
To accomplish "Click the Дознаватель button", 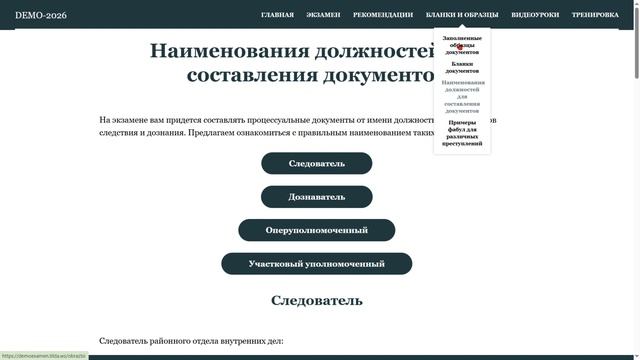I will (317, 197).
